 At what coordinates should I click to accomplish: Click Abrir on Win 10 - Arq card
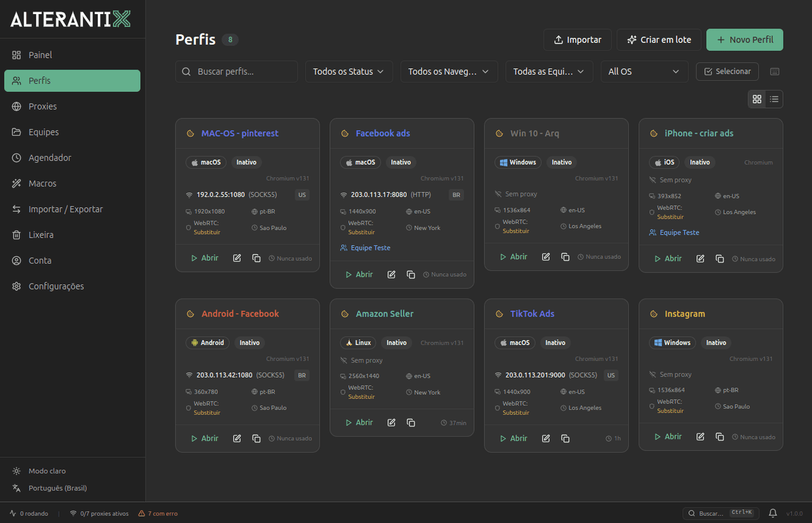(x=514, y=256)
